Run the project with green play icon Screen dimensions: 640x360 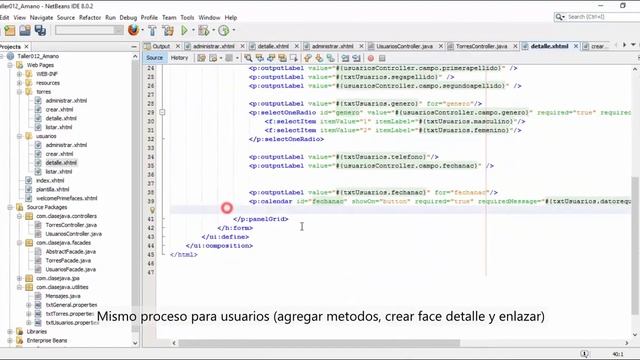click(184, 30)
